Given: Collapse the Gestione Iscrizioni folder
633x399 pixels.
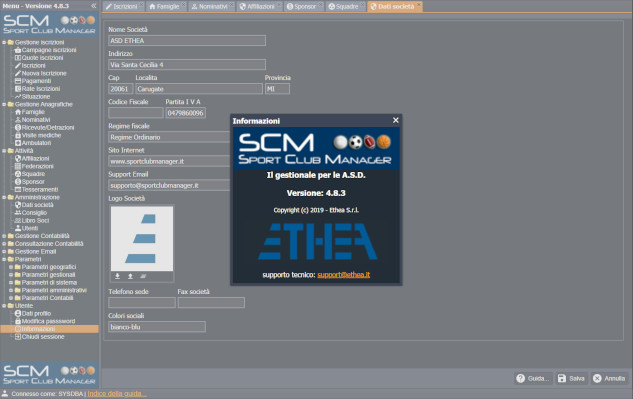Looking at the screenshot, I should click(x=4, y=42).
